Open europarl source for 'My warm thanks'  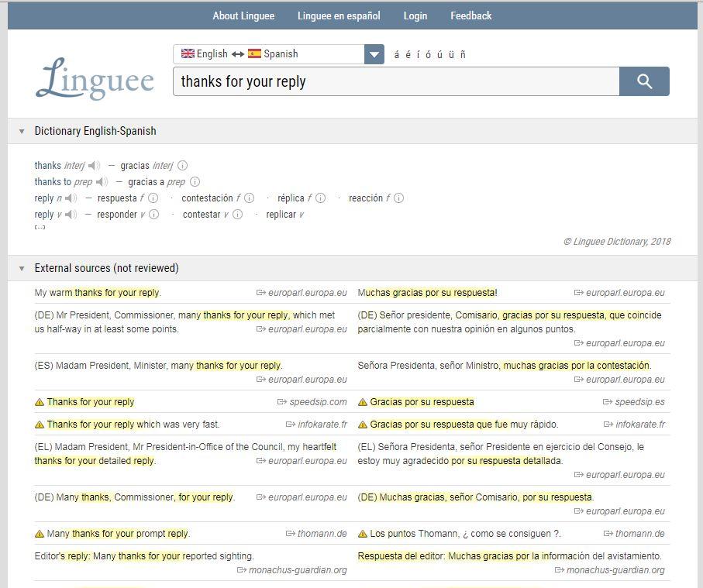click(x=307, y=293)
